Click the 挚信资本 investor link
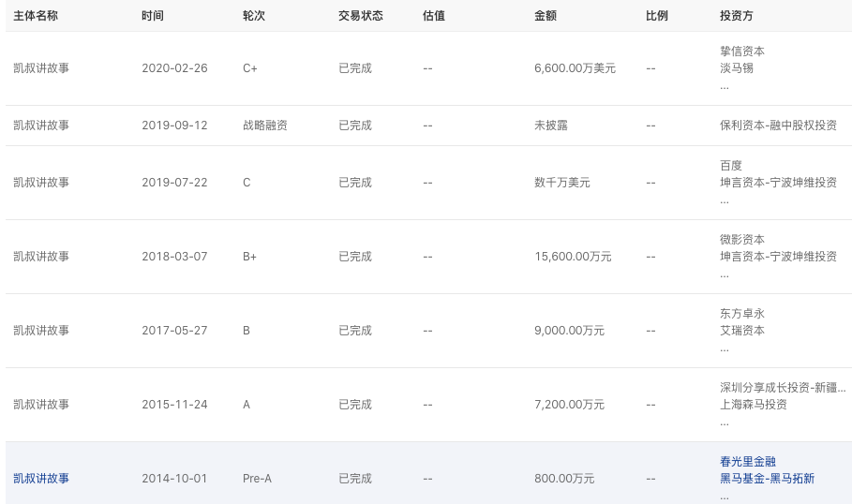The image size is (852, 504). 742,51
